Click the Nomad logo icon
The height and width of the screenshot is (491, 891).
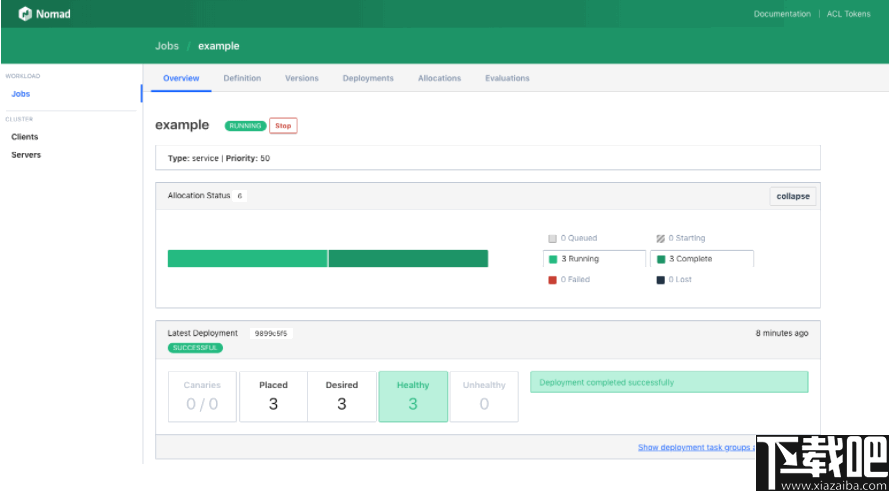(25, 14)
